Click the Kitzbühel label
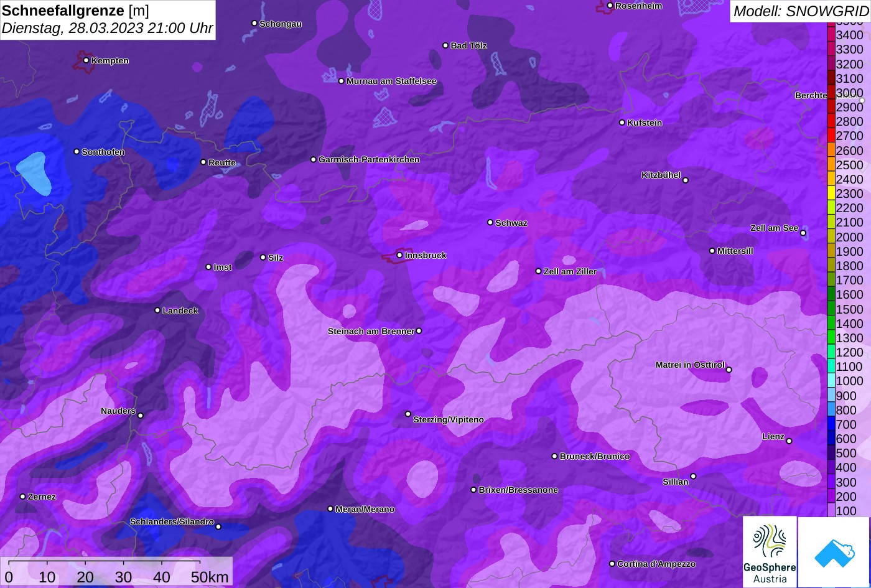 (661, 175)
